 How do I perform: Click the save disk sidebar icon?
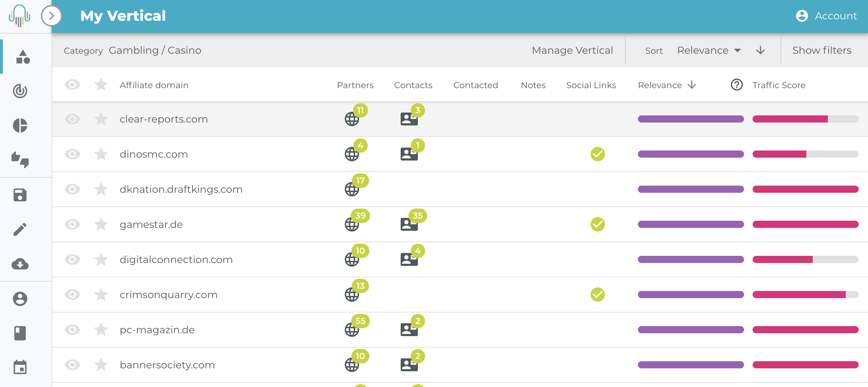click(x=20, y=195)
